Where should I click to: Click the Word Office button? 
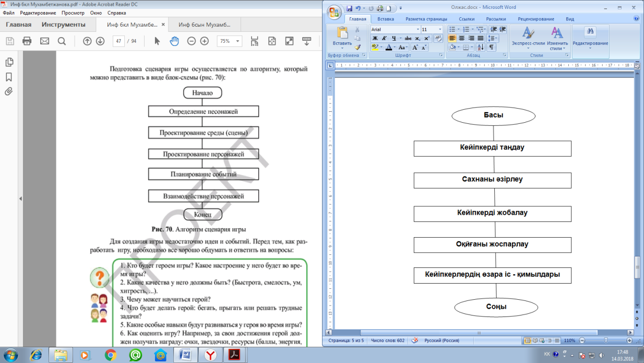click(x=335, y=13)
